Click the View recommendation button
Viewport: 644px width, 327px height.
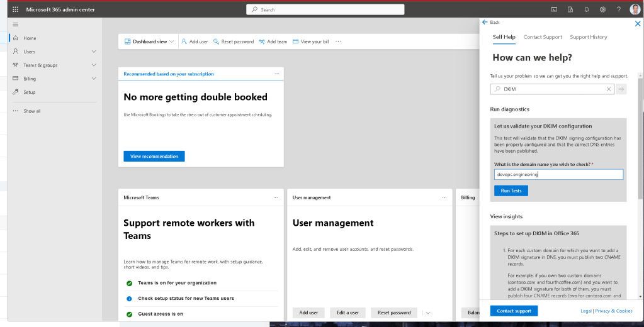pyautogui.click(x=154, y=157)
